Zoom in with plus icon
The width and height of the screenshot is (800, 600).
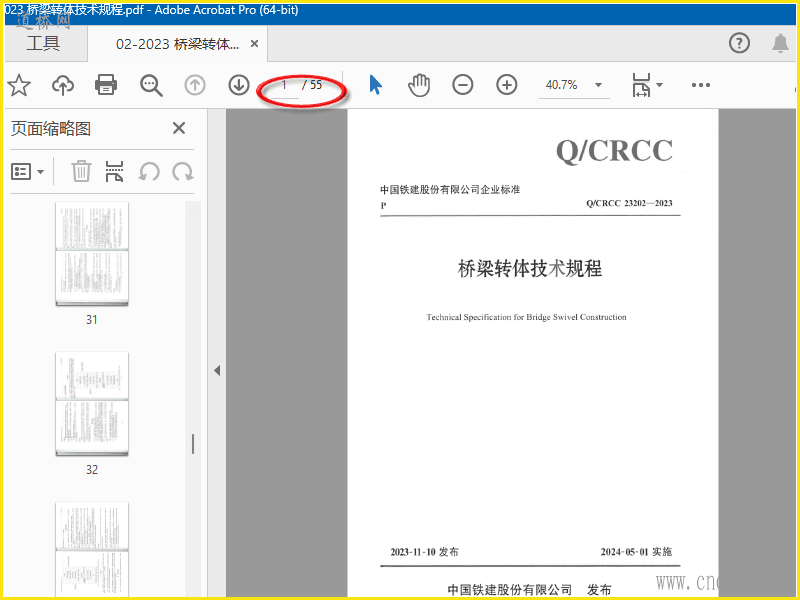(506, 85)
